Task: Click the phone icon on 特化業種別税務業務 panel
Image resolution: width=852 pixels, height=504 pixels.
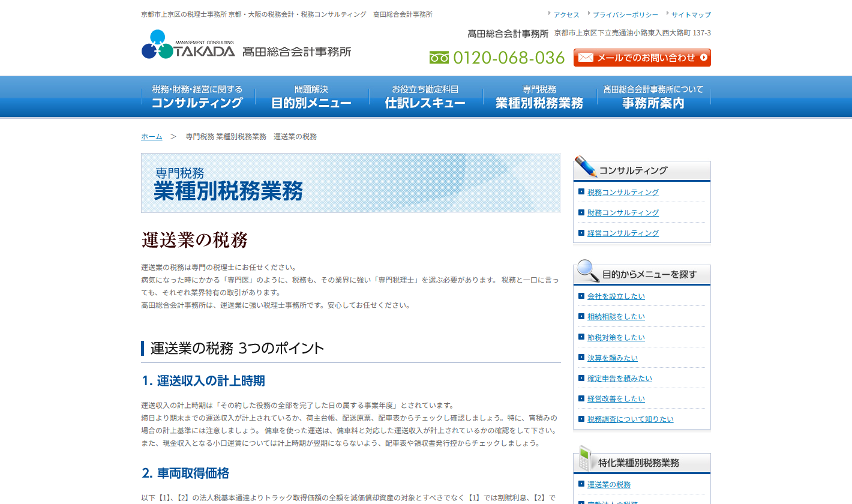Action: tap(585, 460)
